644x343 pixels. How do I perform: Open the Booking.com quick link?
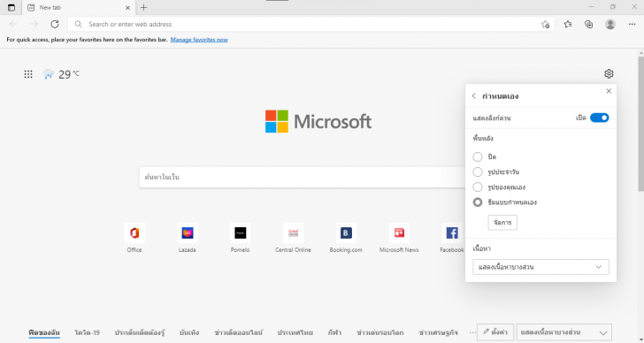click(x=346, y=238)
